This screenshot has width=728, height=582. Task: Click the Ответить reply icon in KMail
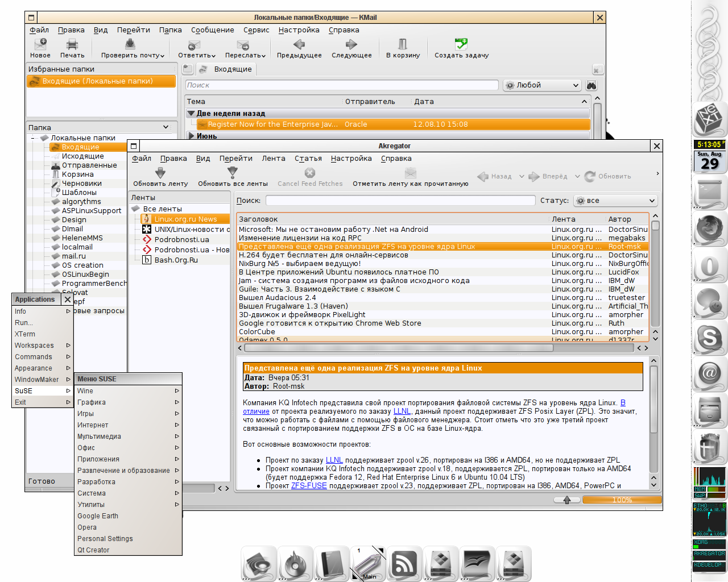click(x=194, y=44)
